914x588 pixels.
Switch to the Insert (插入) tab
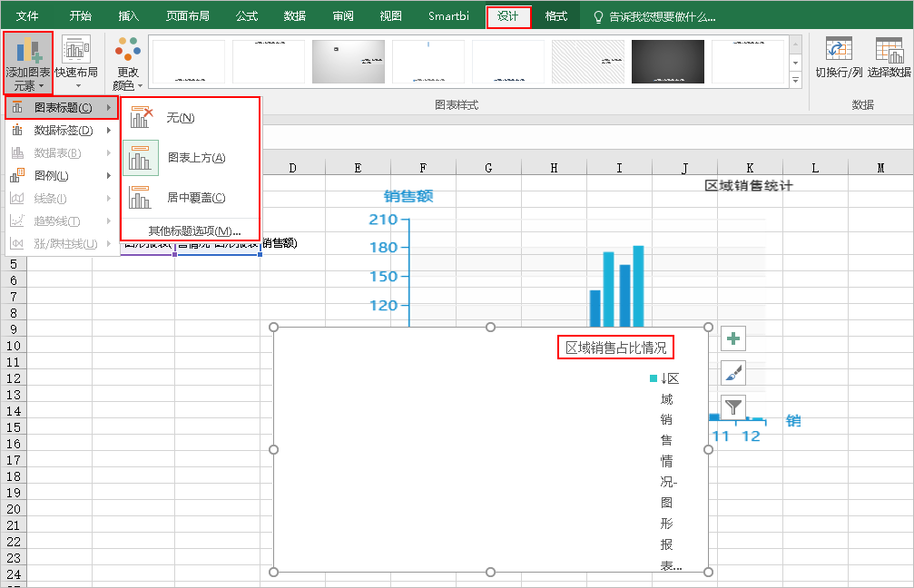[x=128, y=15]
